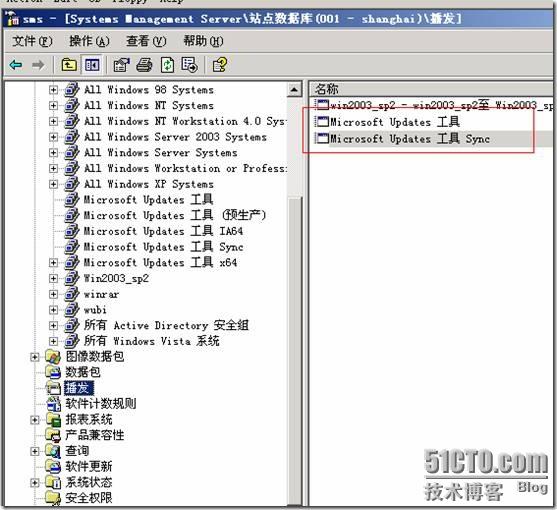Click the wubi collection icon
The width and height of the screenshot is (557, 510).
click(x=71, y=309)
